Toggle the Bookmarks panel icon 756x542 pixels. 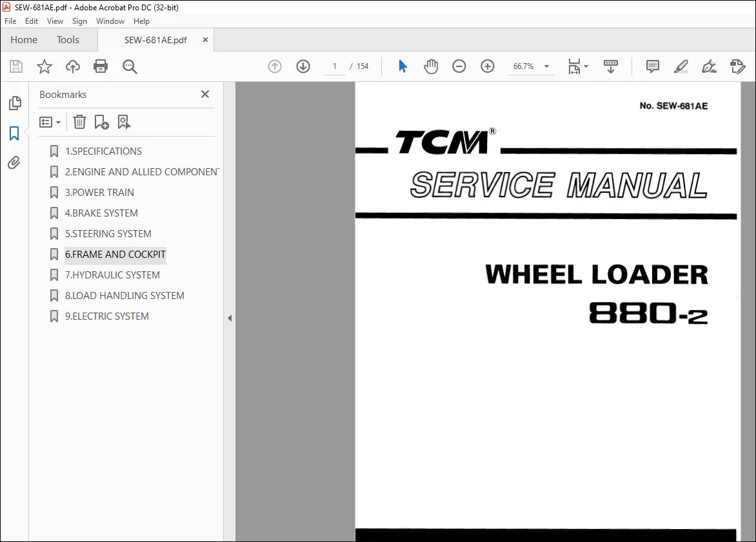[14, 133]
